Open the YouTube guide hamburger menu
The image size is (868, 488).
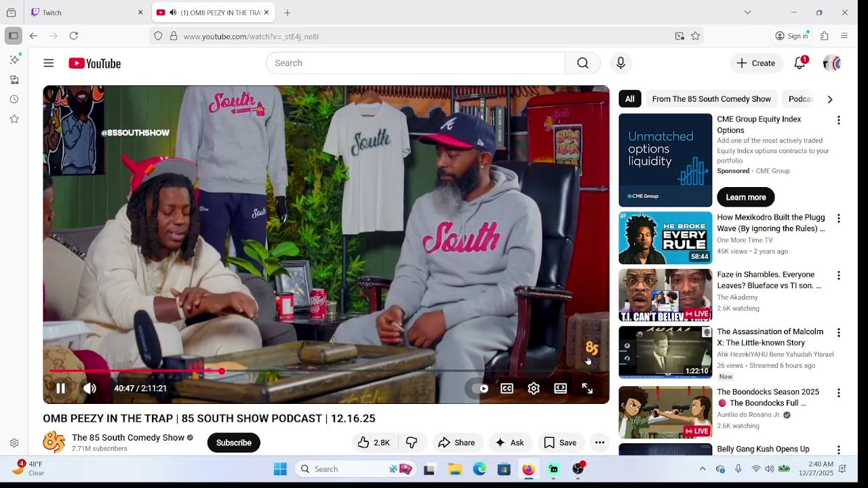(49, 63)
